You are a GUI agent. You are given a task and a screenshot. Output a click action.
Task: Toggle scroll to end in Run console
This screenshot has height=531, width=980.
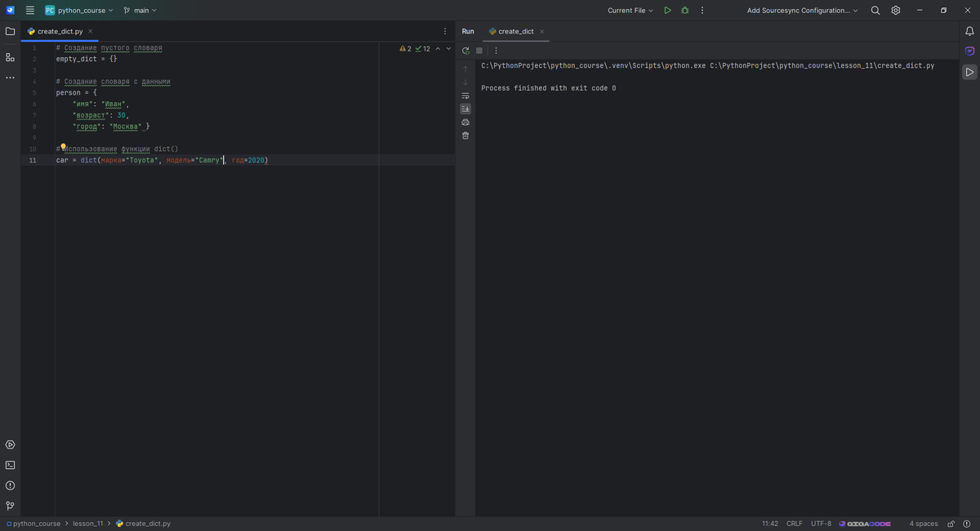click(x=465, y=109)
